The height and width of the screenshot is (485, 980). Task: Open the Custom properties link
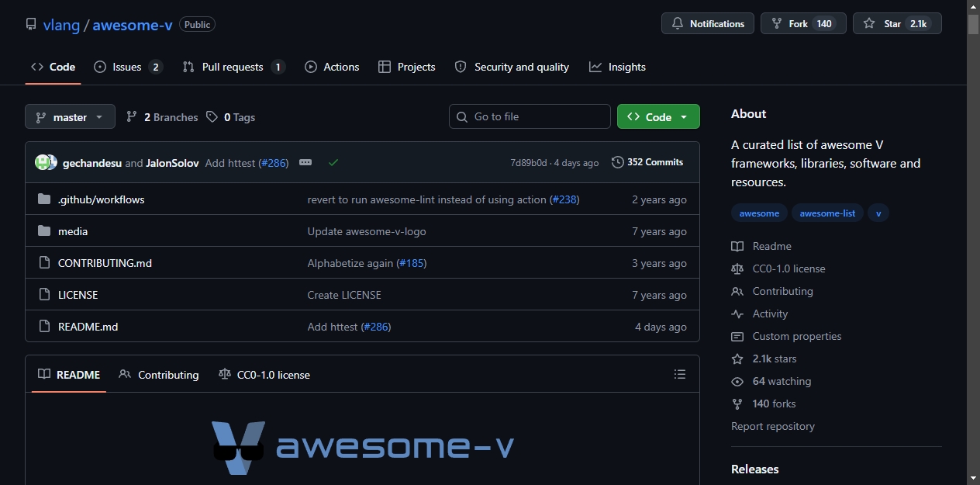coord(786,336)
